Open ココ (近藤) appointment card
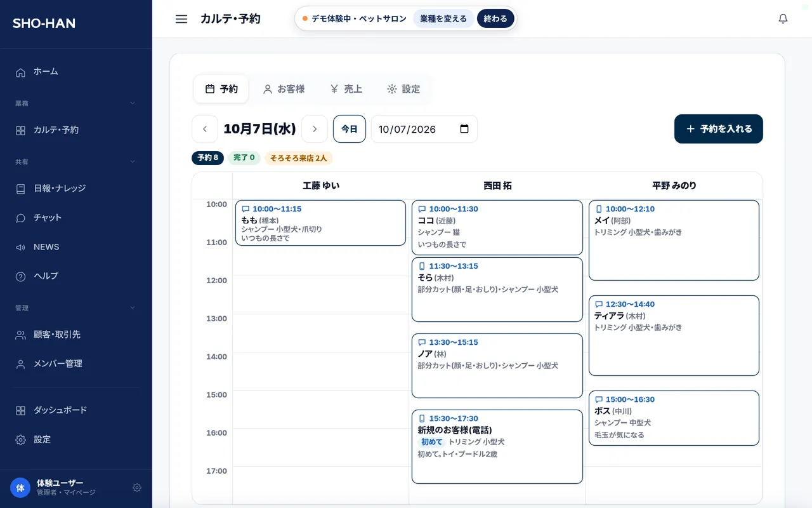 click(x=497, y=228)
